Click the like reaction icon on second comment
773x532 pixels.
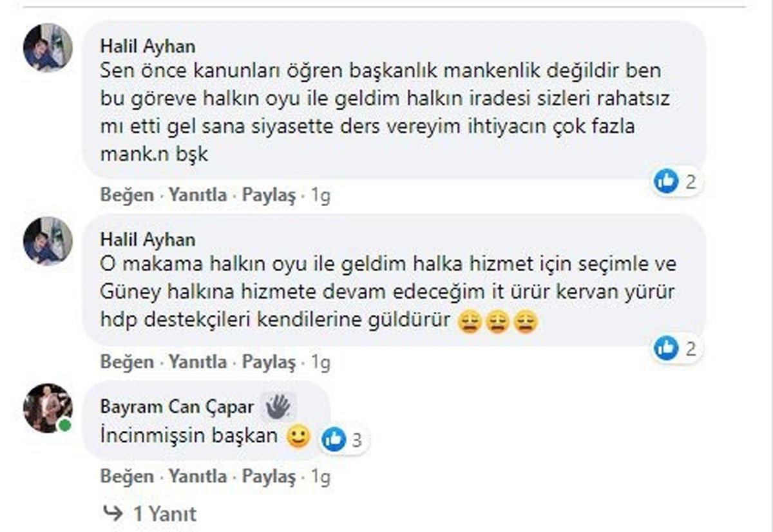pos(666,348)
